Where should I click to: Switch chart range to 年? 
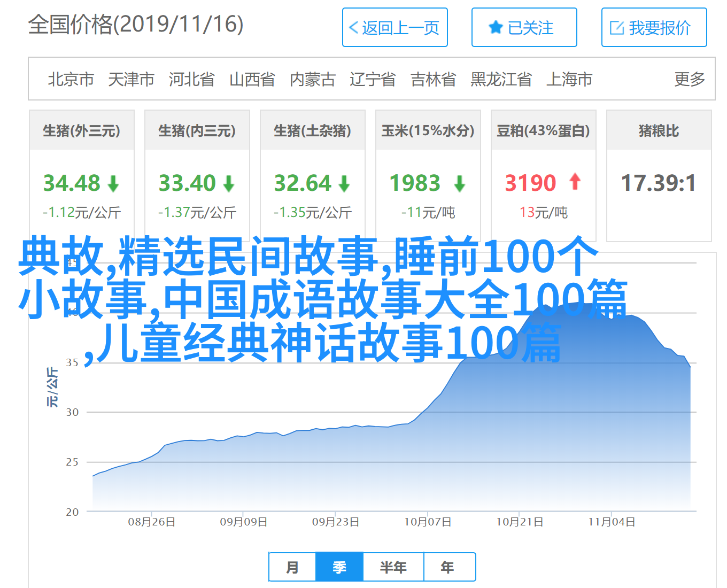pyautogui.click(x=448, y=567)
